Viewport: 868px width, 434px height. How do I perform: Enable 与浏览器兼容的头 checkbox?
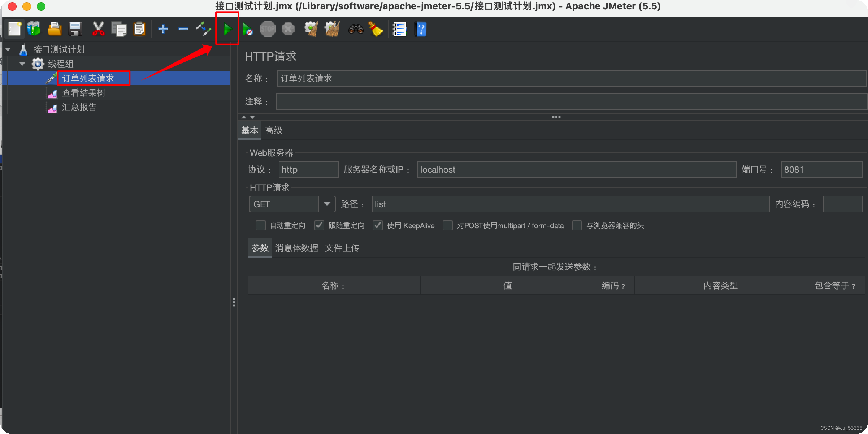(x=577, y=225)
